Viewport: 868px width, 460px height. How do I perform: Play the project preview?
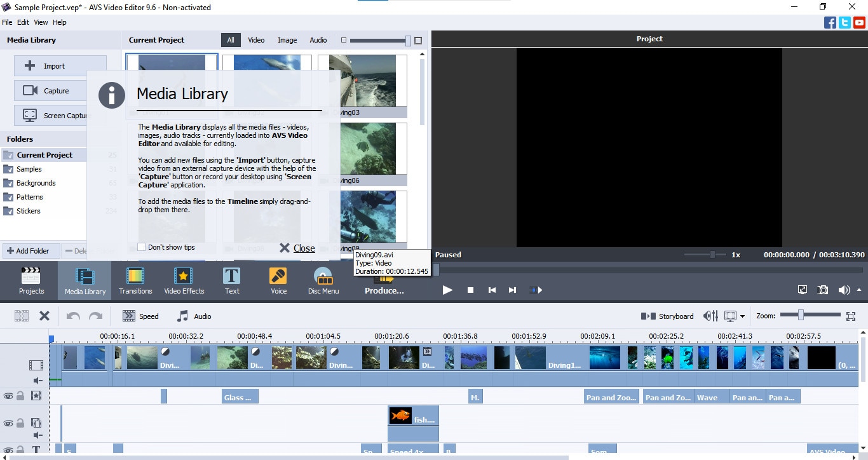pos(447,290)
